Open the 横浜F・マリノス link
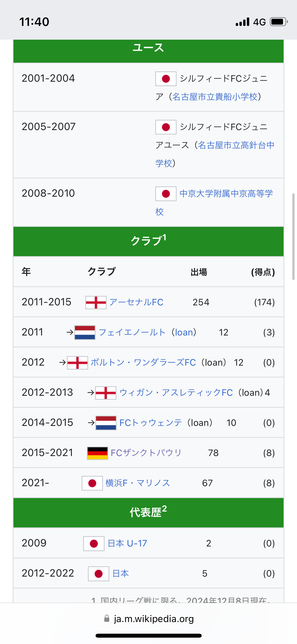Screen dimensions: 297x644 pyautogui.click(x=138, y=483)
